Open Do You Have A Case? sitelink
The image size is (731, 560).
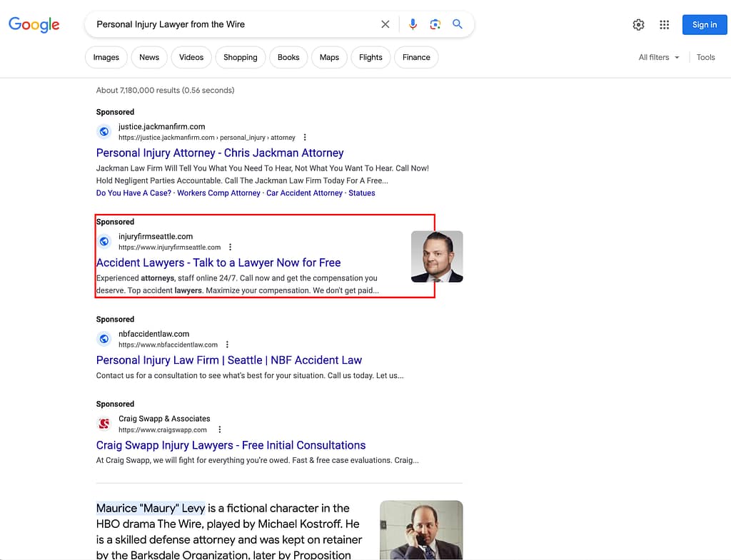click(x=133, y=193)
